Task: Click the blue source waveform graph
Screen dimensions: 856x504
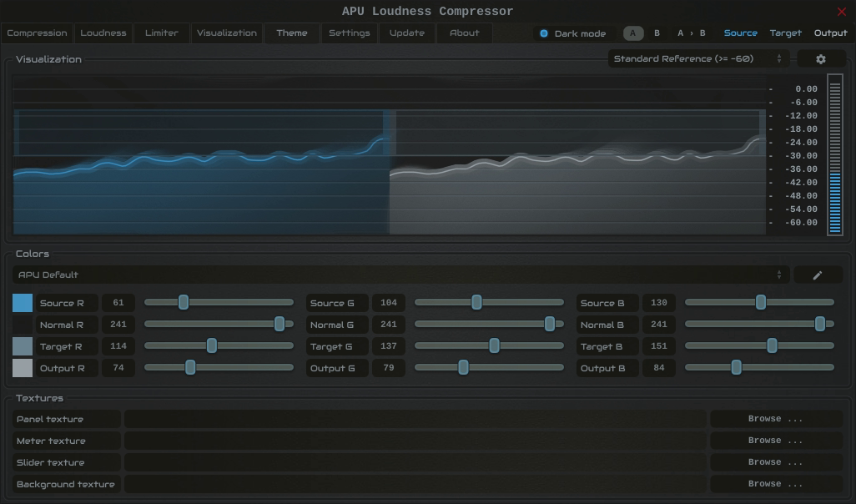Action: (x=201, y=185)
